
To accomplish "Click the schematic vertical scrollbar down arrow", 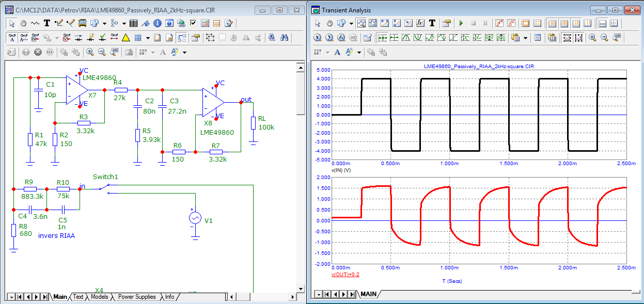I will tap(301, 288).
